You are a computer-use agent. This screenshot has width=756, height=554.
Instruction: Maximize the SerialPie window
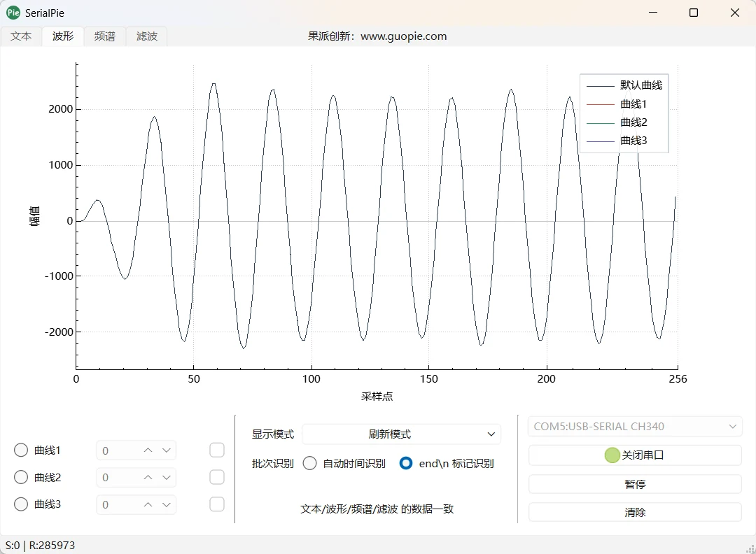[693, 13]
